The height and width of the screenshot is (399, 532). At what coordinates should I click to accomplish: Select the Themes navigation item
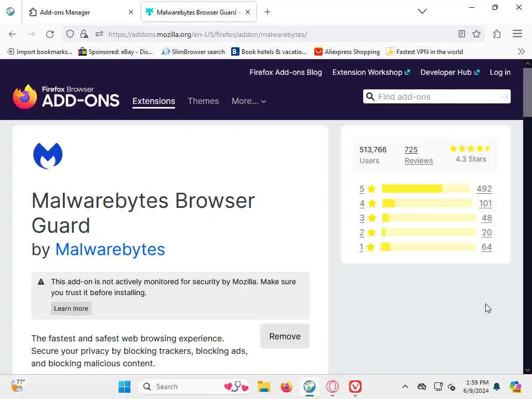tap(203, 101)
